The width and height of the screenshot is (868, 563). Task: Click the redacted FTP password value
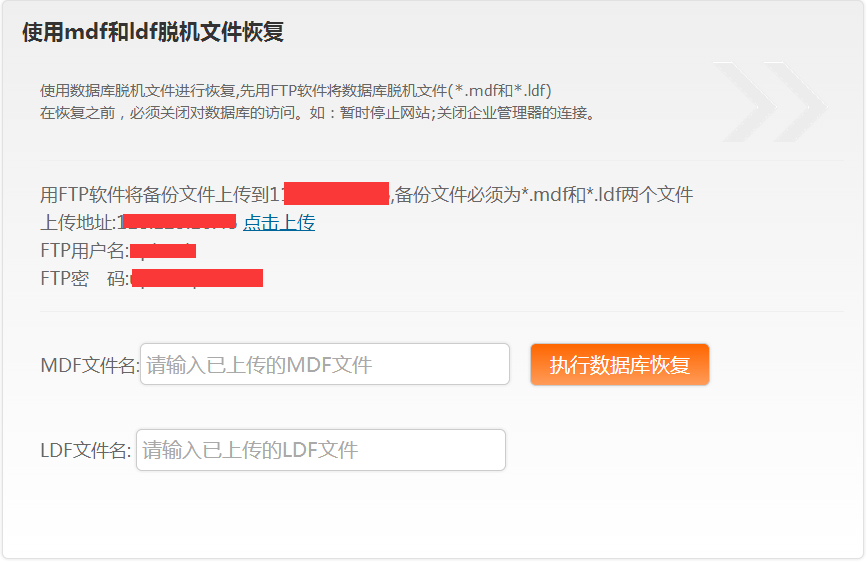(197, 278)
